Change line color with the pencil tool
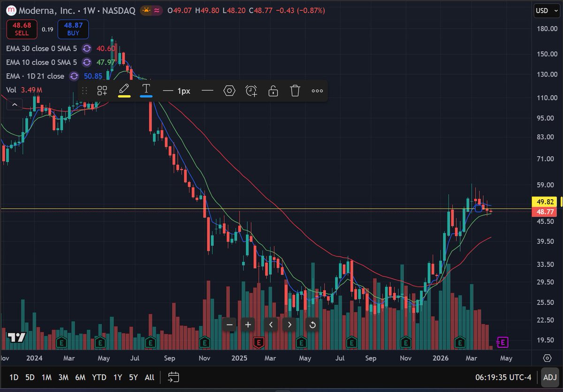This screenshot has width=563, height=392. click(124, 90)
